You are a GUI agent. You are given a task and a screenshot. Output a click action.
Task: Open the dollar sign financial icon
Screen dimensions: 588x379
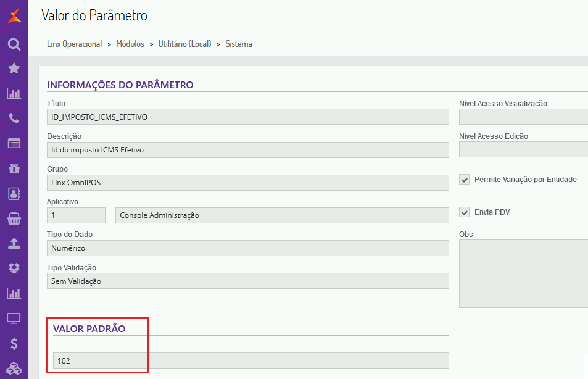14,344
